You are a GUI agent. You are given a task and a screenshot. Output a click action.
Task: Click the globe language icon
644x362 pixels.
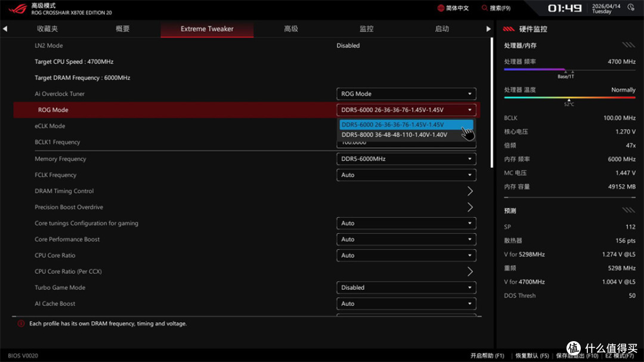441,8
